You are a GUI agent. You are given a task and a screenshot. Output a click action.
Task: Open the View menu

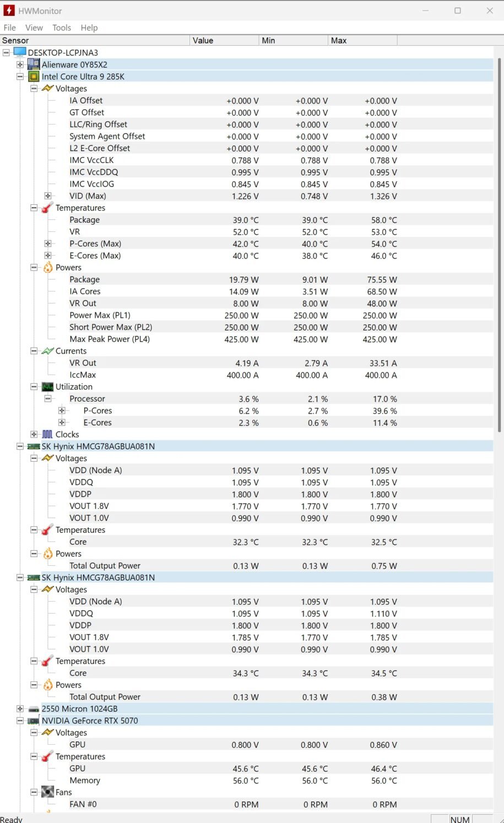click(34, 28)
